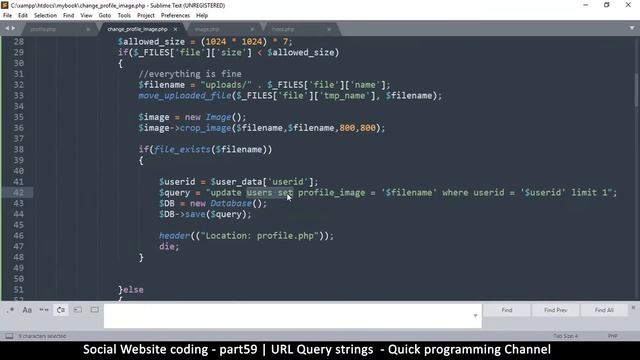Viewport: 640px width, 360px height.
Task: Open the View menu
Action: pyautogui.click(x=86, y=16)
